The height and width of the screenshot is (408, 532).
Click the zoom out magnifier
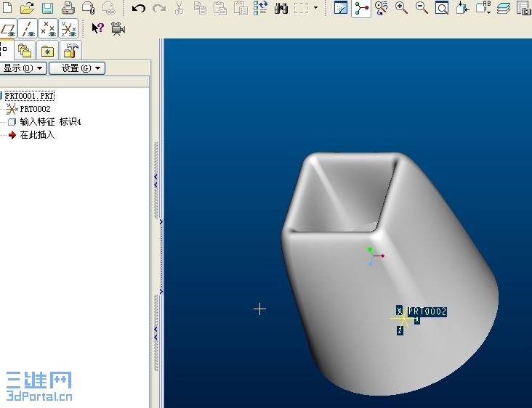[422, 8]
